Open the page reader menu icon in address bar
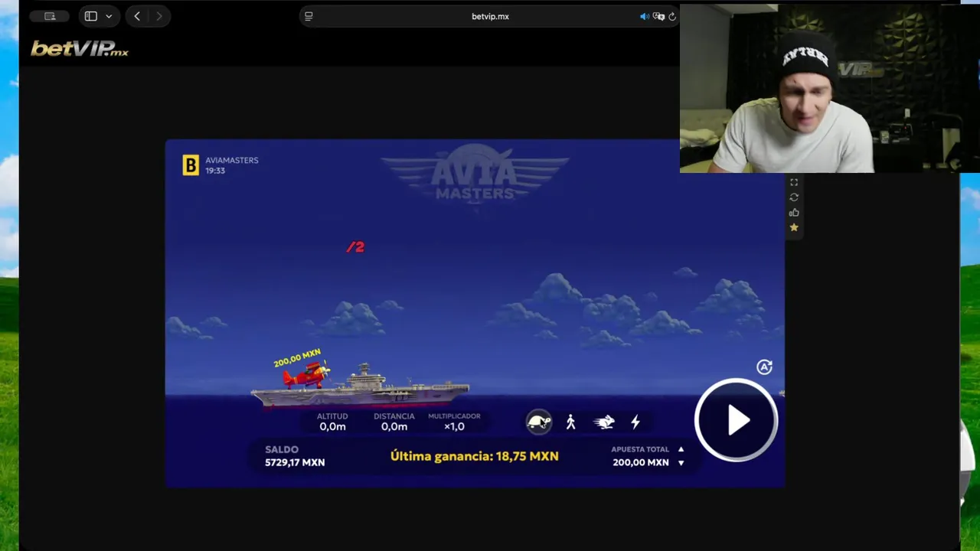 click(309, 16)
